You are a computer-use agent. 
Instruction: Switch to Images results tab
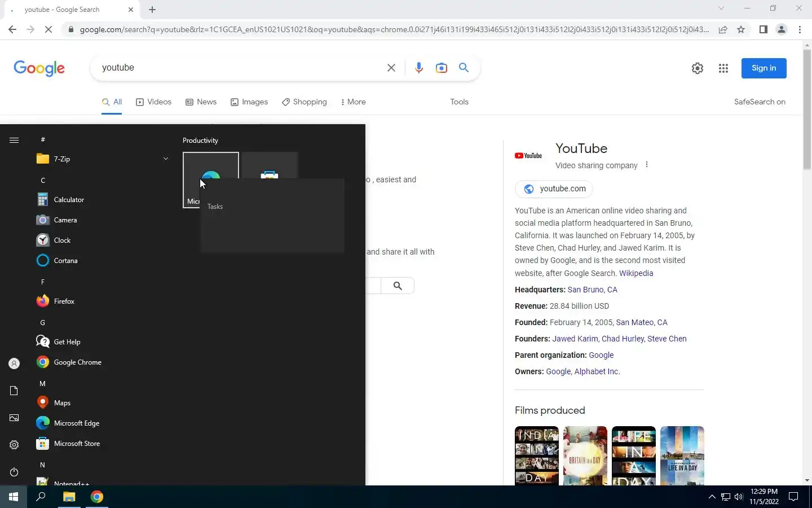tap(249, 102)
